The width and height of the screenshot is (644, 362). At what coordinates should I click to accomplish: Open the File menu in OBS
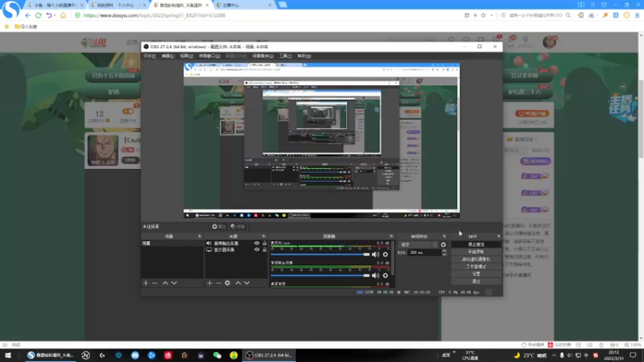coord(150,56)
